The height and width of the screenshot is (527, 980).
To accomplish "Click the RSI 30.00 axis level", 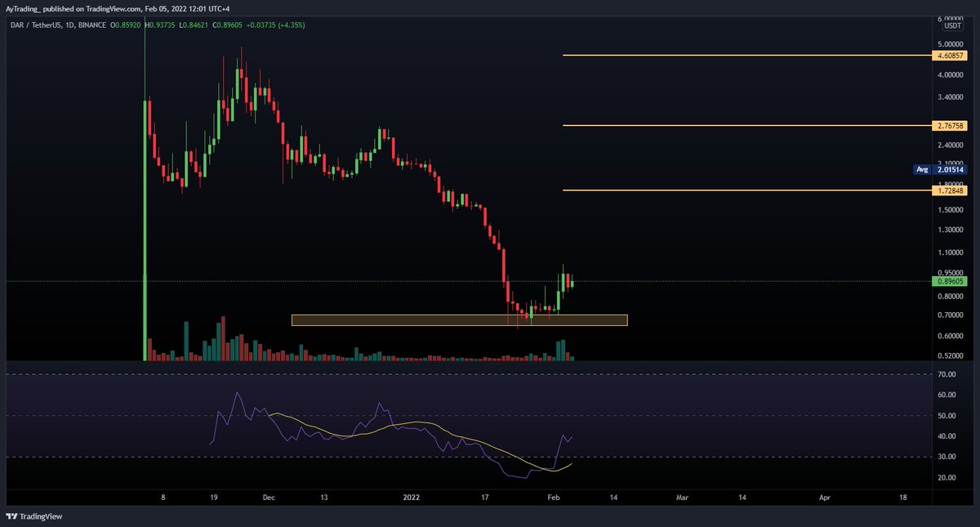I will [x=947, y=458].
